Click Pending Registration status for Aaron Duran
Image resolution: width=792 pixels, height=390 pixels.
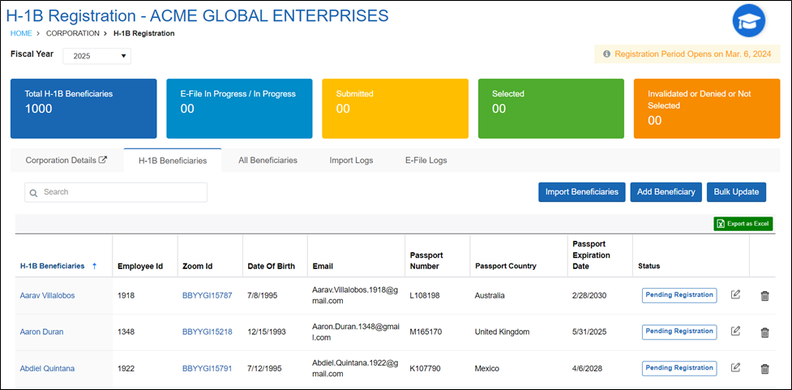coord(679,331)
